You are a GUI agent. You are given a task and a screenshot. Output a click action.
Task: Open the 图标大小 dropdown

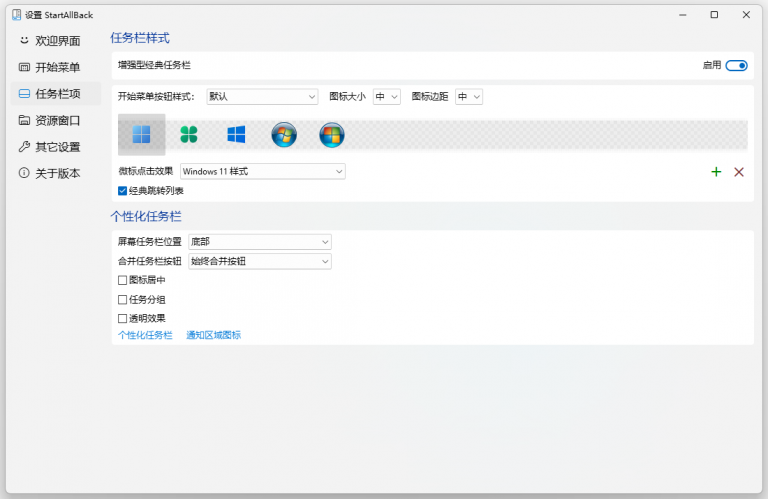click(386, 96)
